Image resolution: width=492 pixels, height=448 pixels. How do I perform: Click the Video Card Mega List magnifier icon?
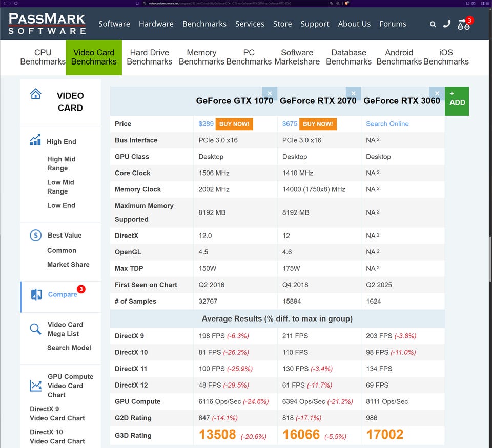(x=35, y=329)
